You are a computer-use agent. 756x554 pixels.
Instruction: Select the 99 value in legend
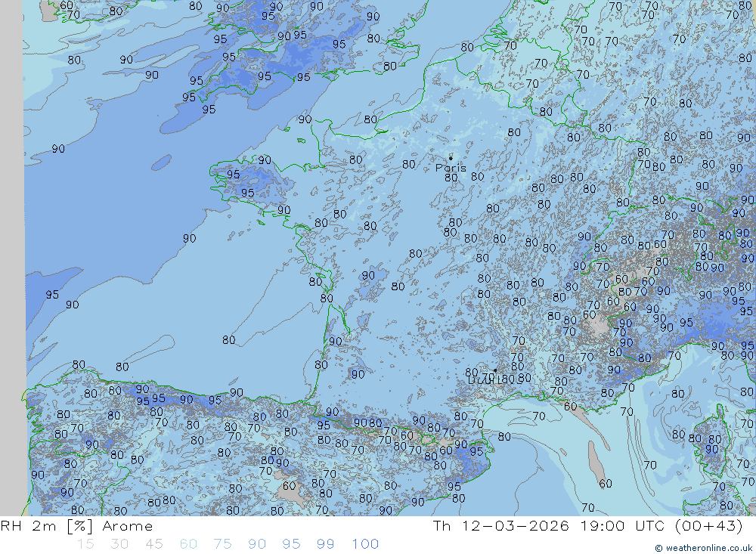(326, 543)
